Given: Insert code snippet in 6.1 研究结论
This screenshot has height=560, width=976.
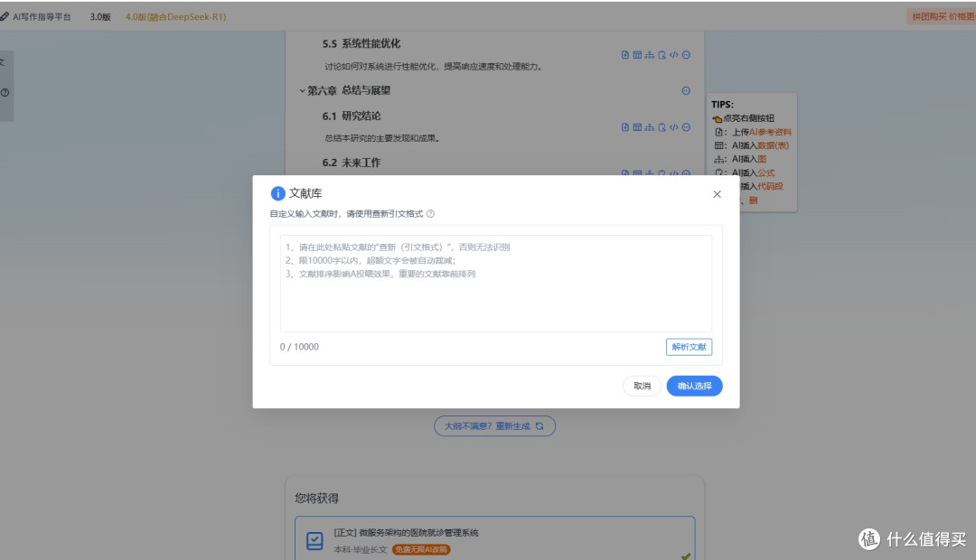Looking at the screenshot, I should pyautogui.click(x=673, y=127).
